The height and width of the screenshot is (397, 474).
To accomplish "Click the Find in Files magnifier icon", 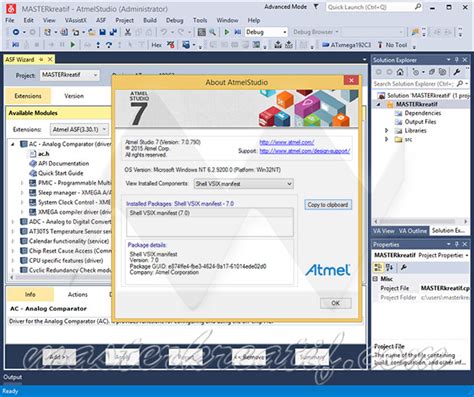I will click(212, 32).
